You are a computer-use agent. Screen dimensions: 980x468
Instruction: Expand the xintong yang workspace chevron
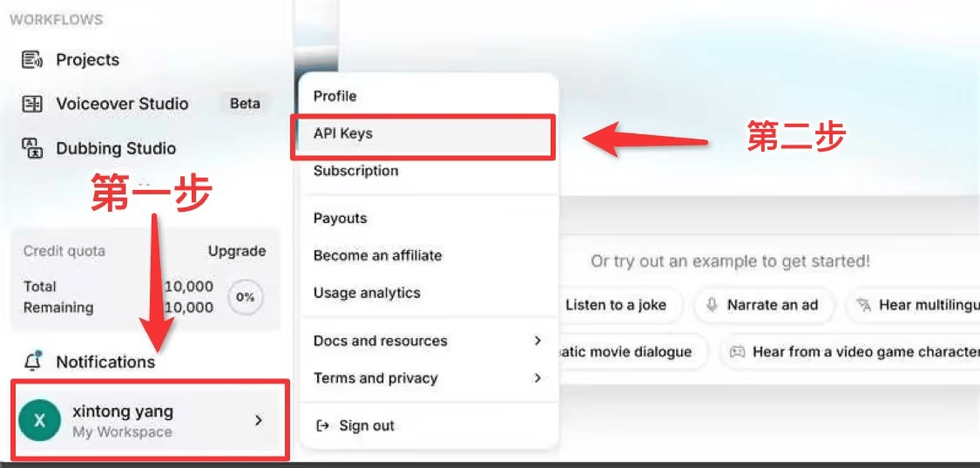258,420
